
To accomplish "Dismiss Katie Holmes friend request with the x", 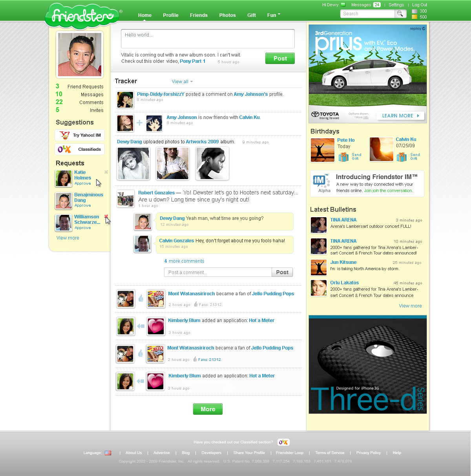I will [x=106, y=172].
